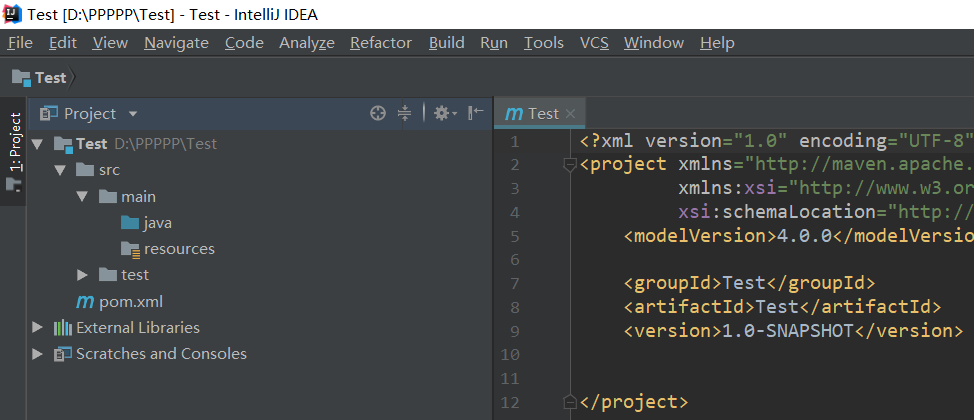The height and width of the screenshot is (420, 974).
Task: Click the External Libraries bars icon
Action: [x=63, y=327]
